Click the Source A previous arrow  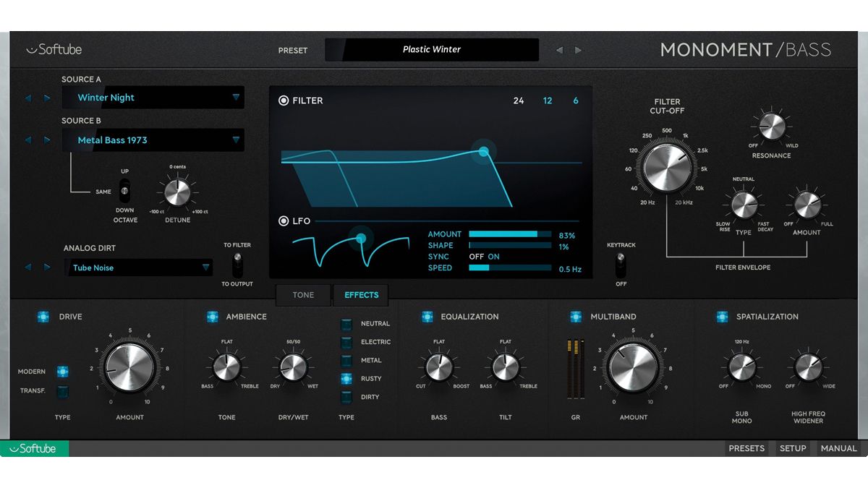pos(28,98)
